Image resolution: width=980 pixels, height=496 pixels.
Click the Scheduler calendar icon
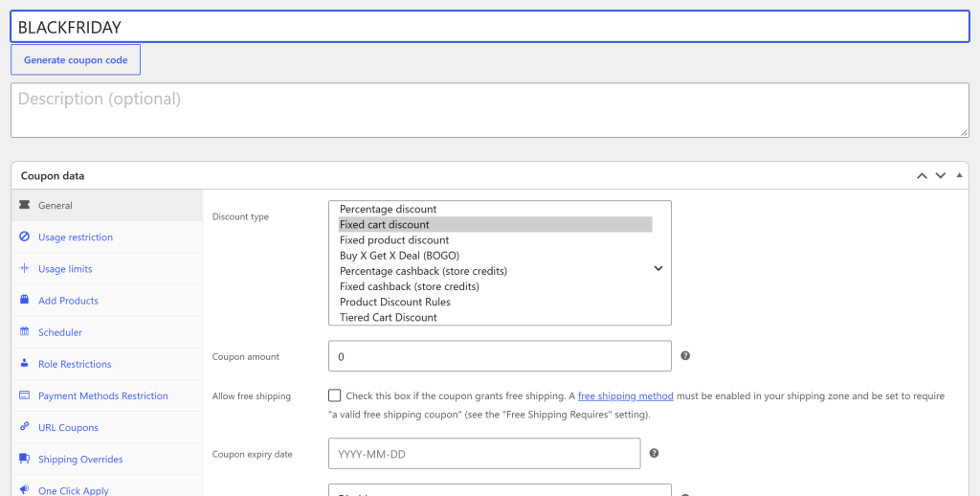click(x=24, y=331)
